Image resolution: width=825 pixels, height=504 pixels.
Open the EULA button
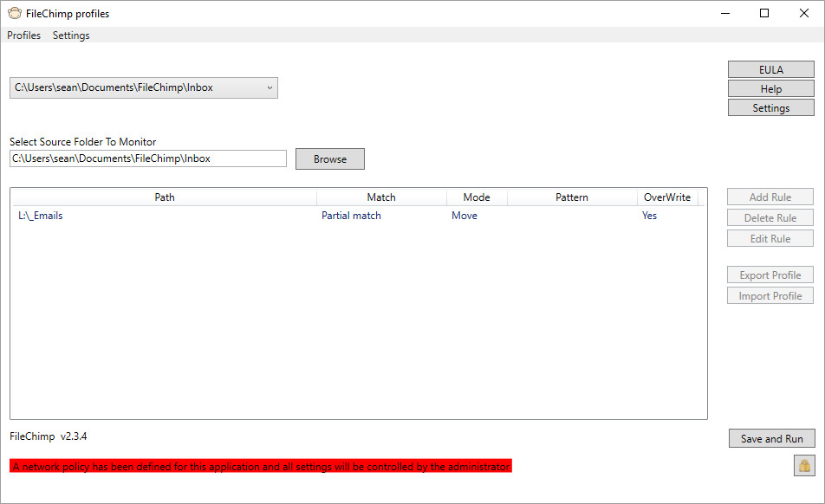770,70
